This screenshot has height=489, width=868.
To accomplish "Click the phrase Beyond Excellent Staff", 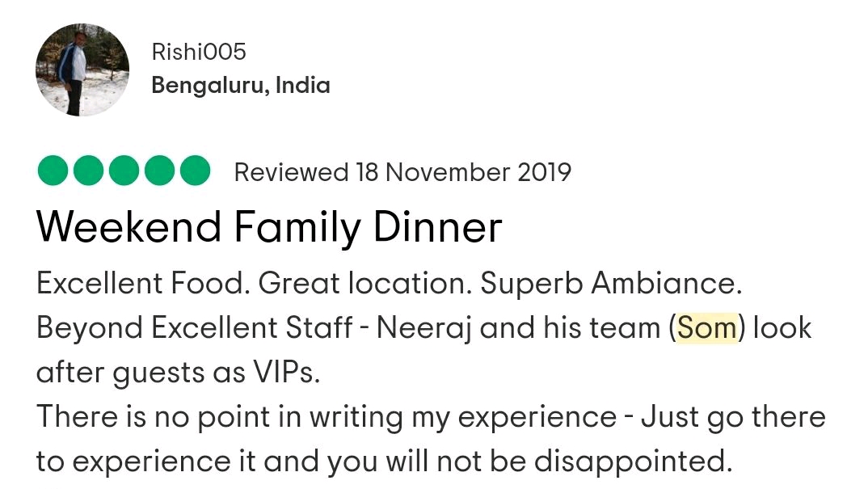I will point(194,327).
